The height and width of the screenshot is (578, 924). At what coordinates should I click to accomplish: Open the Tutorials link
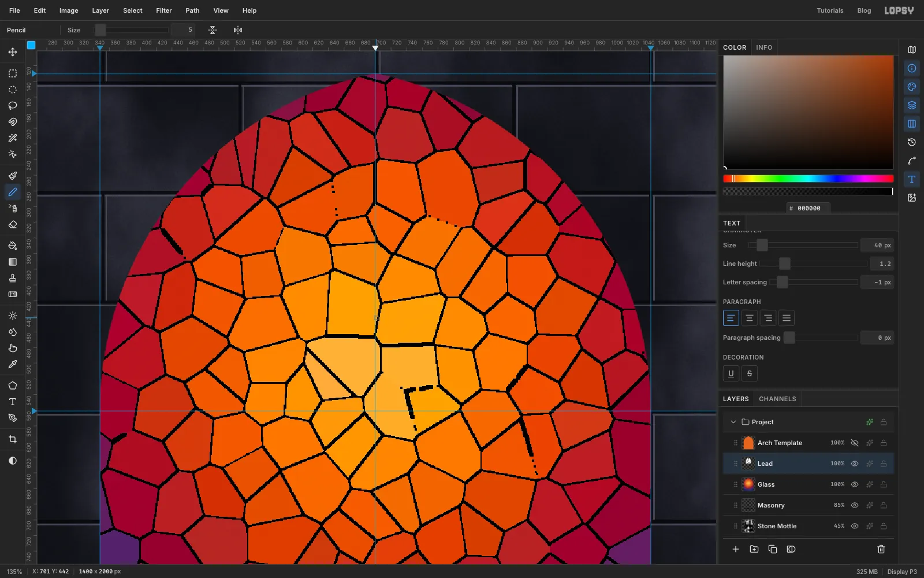point(830,10)
